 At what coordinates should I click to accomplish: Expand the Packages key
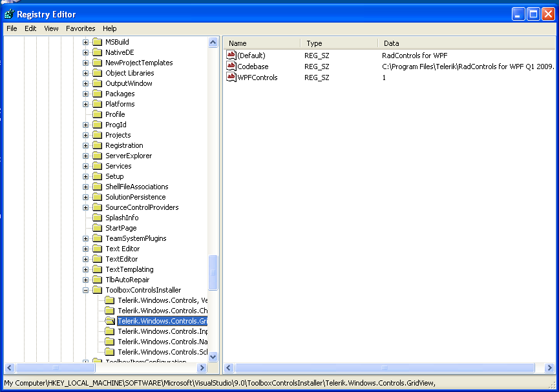point(85,94)
